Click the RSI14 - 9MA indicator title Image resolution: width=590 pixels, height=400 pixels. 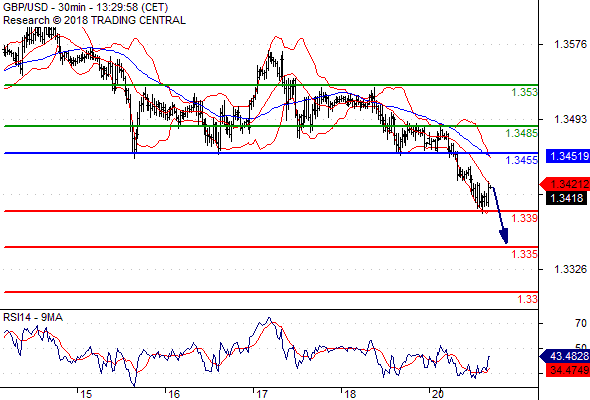(x=33, y=318)
